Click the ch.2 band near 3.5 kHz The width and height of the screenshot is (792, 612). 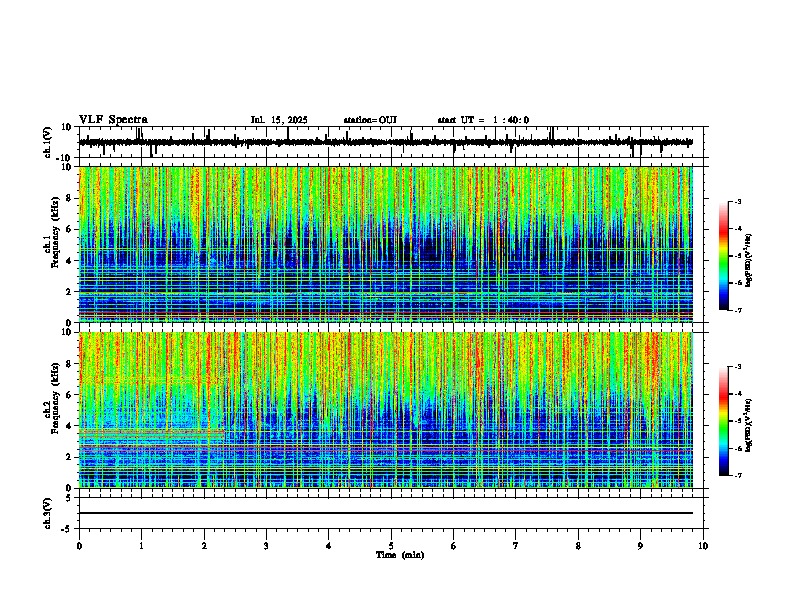coord(152,433)
